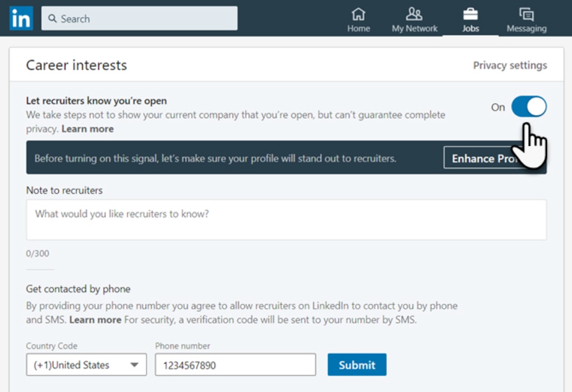Click the search magnifier icon
Viewport: 572px width, 392px height.
point(53,19)
